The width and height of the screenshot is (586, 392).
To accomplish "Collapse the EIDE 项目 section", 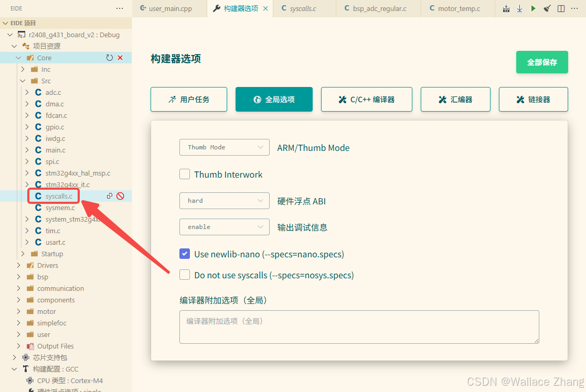I will click(5, 23).
